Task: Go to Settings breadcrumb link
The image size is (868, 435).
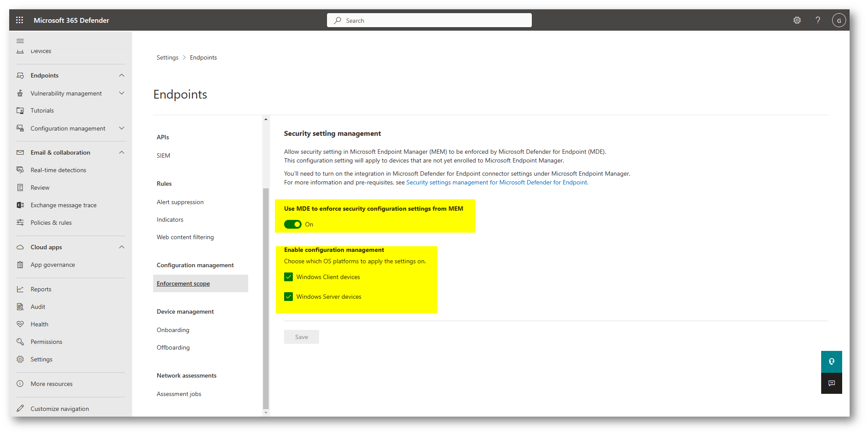Action: click(x=167, y=57)
